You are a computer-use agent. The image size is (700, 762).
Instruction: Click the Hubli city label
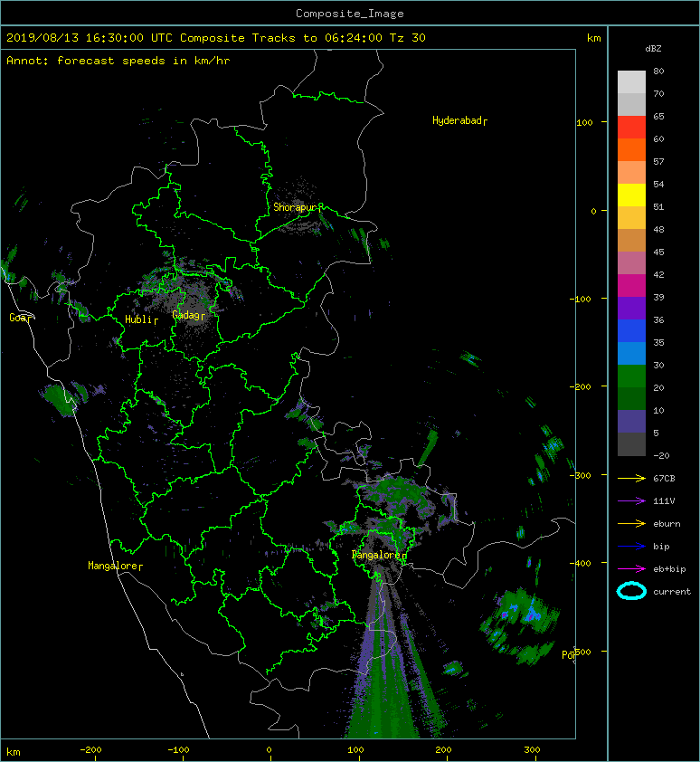coord(138,319)
